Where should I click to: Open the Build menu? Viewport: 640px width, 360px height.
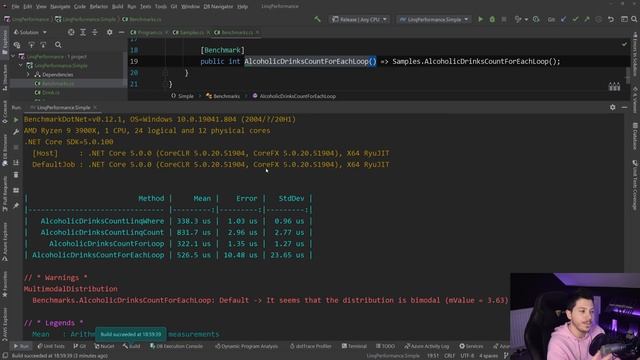[x=118, y=7]
